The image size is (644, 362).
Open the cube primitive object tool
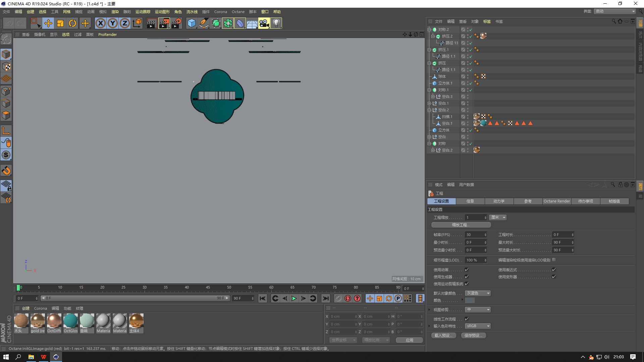pos(192,23)
